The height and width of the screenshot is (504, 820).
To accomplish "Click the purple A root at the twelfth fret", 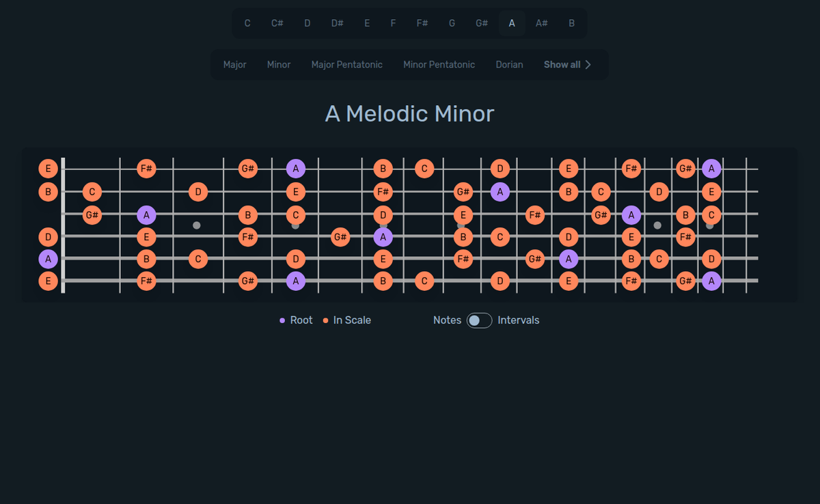I will click(711, 169).
